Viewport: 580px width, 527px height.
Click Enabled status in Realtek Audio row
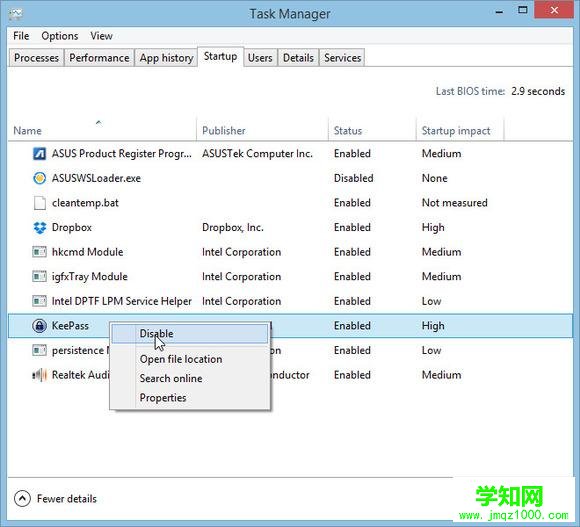[352, 375]
